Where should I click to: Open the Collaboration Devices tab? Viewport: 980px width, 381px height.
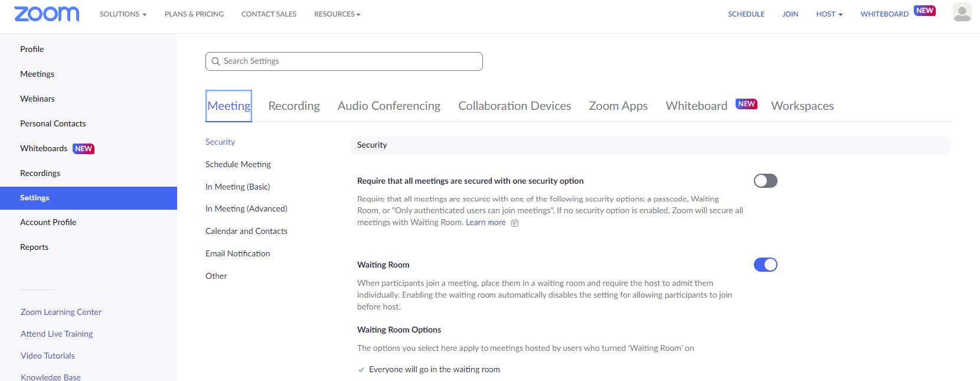[x=515, y=106]
